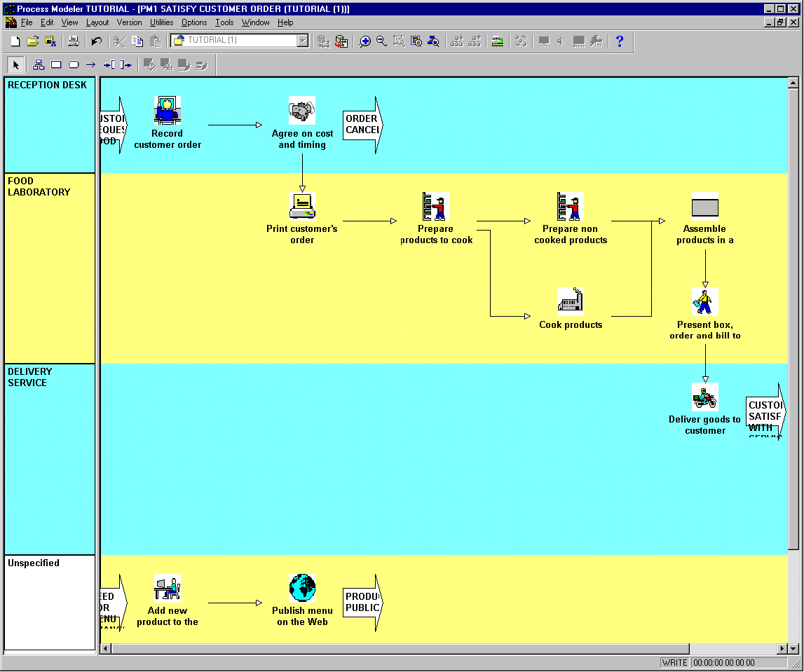The image size is (804, 672).
Task: Open the Utilities menu
Action: pyautogui.click(x=161, y=22)
